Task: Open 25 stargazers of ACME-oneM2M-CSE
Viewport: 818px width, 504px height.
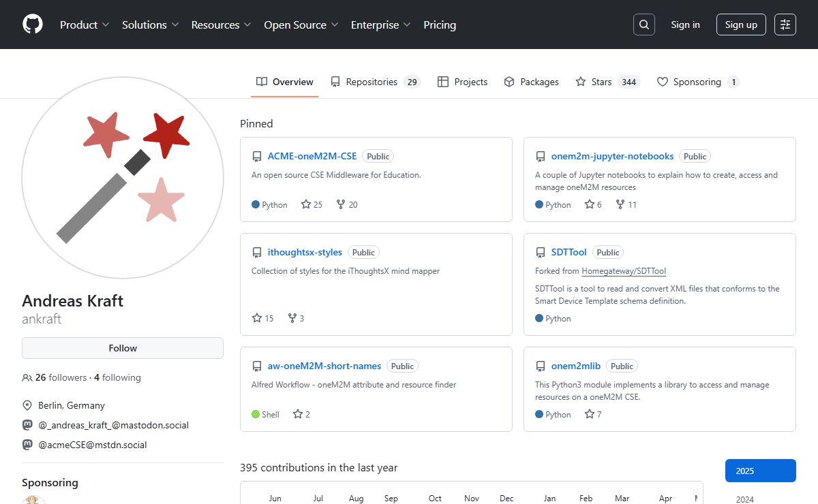Action: 312,204
